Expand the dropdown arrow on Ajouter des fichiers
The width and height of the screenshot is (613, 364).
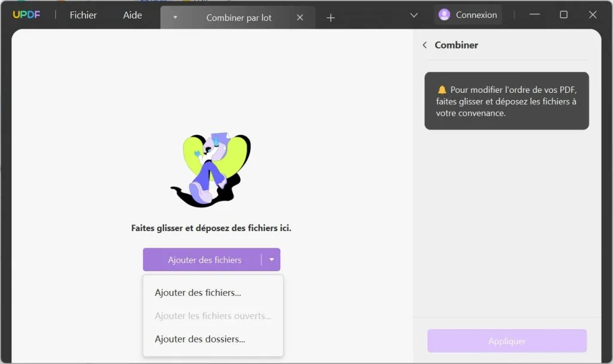(272, 259)
